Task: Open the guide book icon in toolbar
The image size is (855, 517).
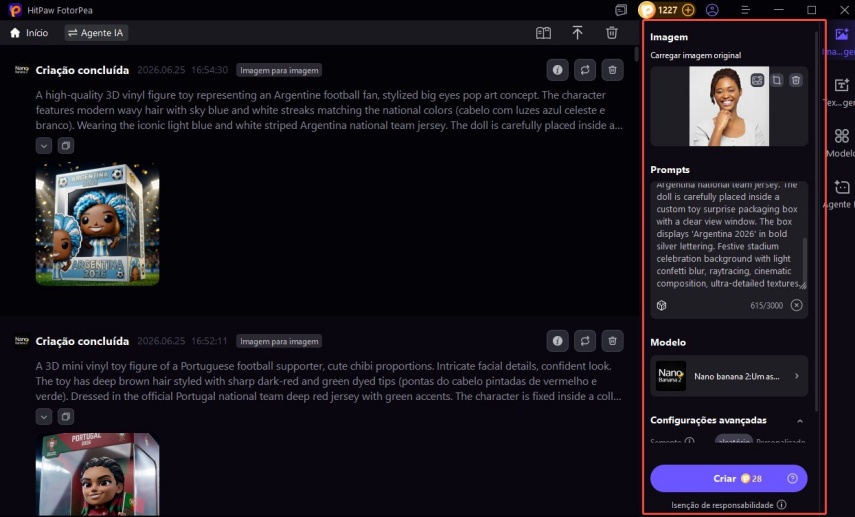Action: [543, 33]
